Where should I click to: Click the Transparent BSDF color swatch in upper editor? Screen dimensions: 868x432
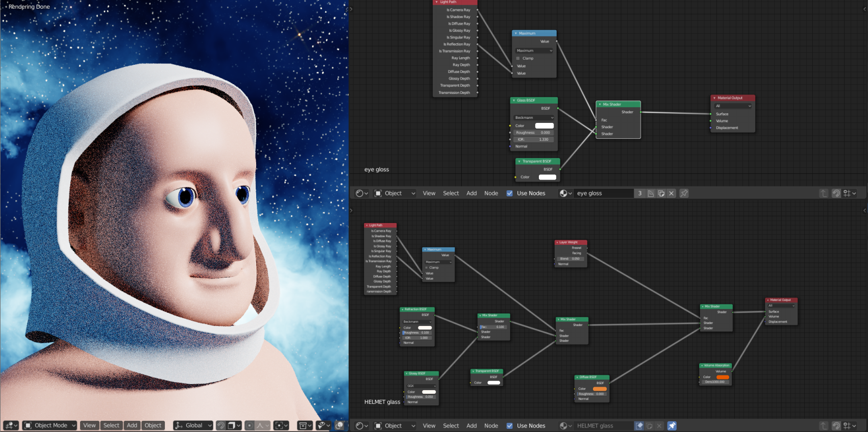pos(548,177)
